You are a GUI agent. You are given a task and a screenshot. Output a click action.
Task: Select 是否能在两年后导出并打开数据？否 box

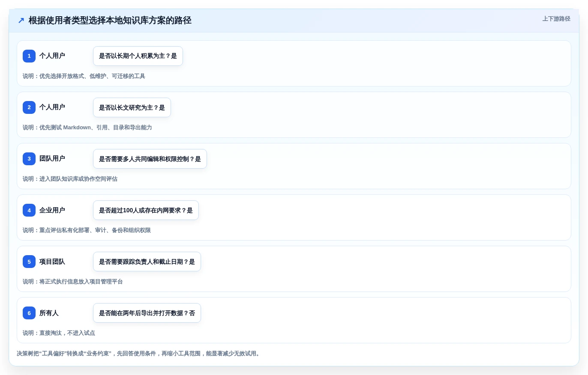pyautogui.click(x=147, y=313)
